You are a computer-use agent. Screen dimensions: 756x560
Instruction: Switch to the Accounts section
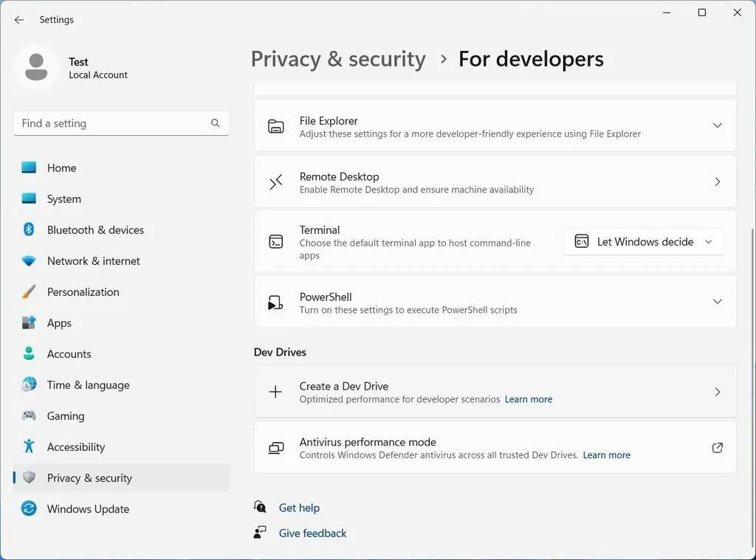(70, 353)
